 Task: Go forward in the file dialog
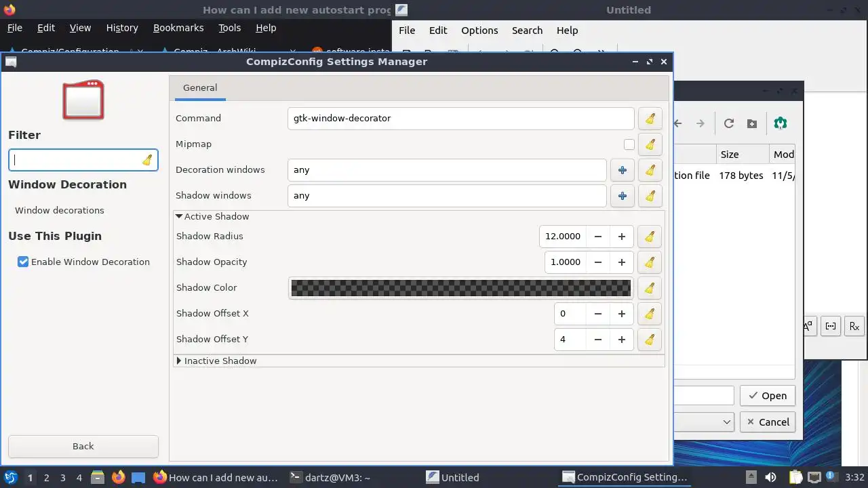[701, 123]
